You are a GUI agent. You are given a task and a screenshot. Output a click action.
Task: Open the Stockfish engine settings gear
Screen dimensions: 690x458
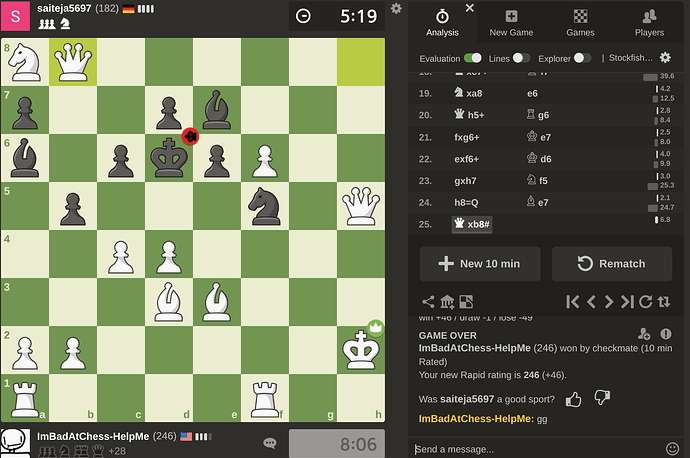click(x=665, y=58)
